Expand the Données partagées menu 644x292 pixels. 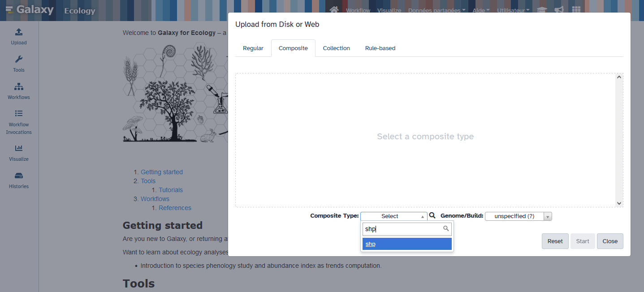[x=437, y=10]
